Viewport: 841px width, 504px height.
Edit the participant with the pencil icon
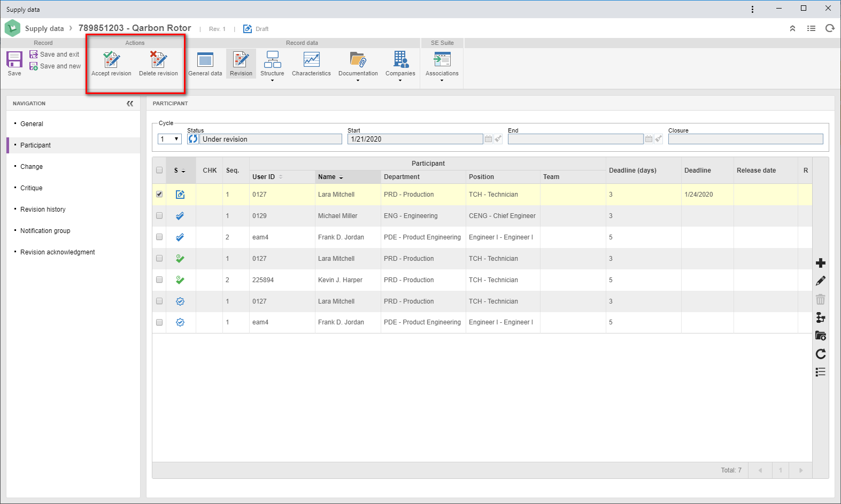pyautogui.click(x=821, y=281)
